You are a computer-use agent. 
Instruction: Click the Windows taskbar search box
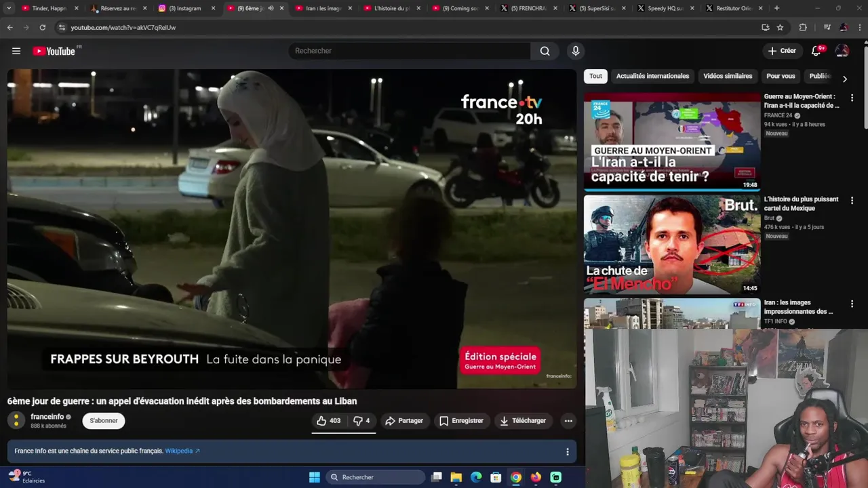point(376,477)
